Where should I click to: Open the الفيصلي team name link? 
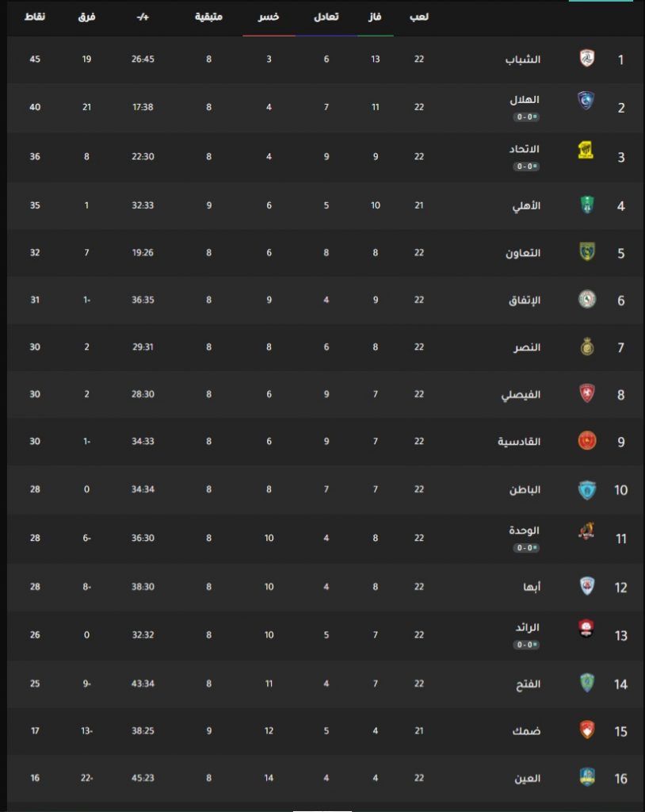521,395
